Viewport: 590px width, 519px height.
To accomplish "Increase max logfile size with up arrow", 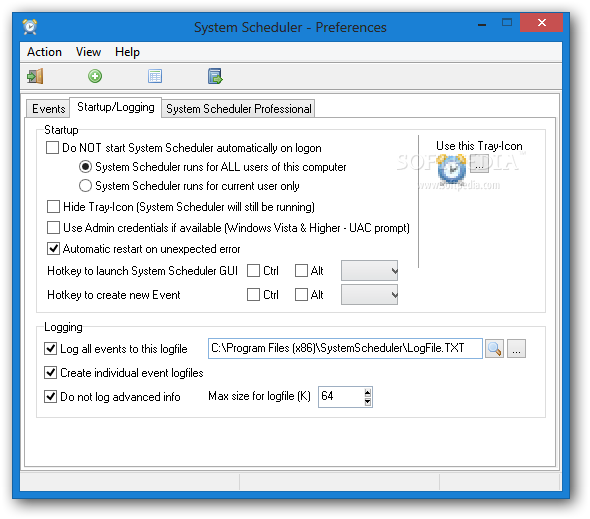I will pos(368,393).
